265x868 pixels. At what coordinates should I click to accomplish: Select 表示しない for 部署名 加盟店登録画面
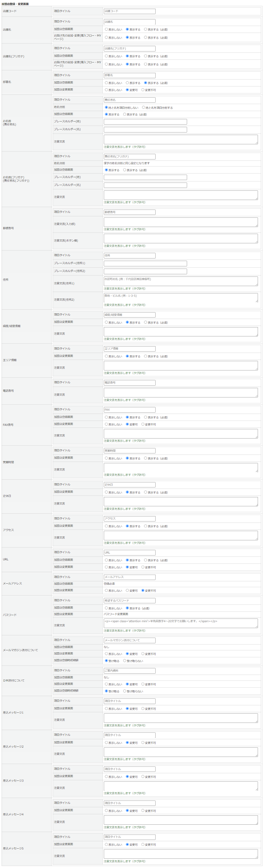(106, 83)
